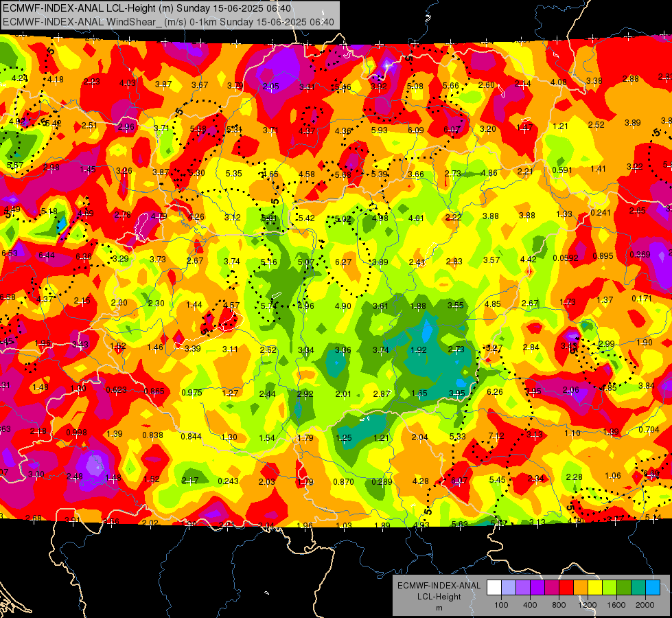Click the wind shear value 0.998
The height and width of the screenshot is (618, 672).
click(x=77, y=433)
